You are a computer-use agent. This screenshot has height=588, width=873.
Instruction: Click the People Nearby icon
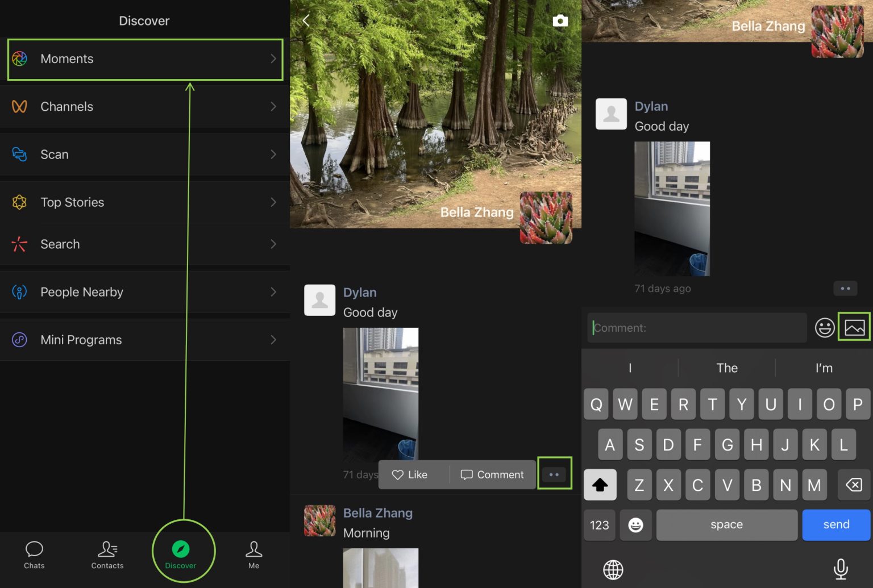(x=19, y=291)
